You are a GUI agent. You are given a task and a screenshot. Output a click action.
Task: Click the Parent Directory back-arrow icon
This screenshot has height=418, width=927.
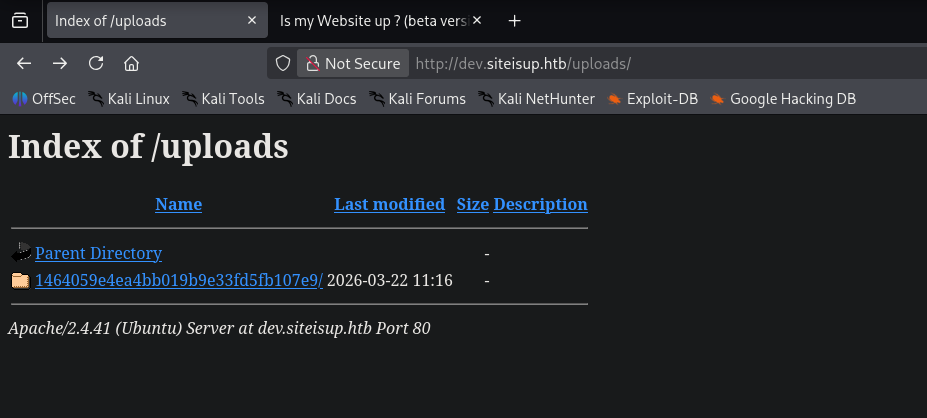click(20, 253)
